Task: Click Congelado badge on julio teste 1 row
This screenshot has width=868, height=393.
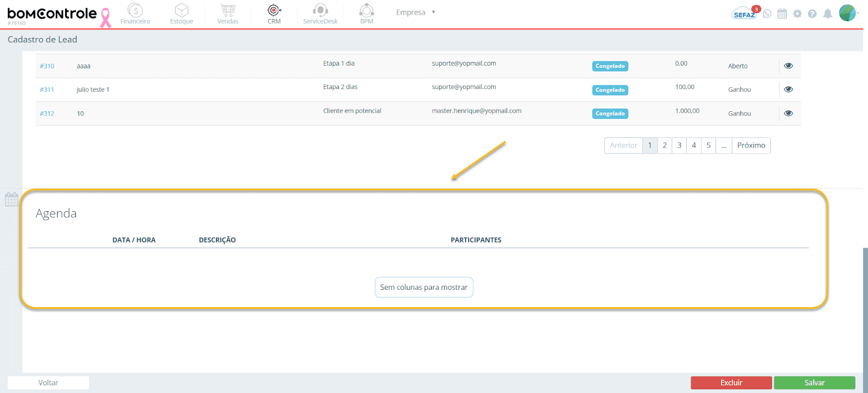Action: (610, 90)
